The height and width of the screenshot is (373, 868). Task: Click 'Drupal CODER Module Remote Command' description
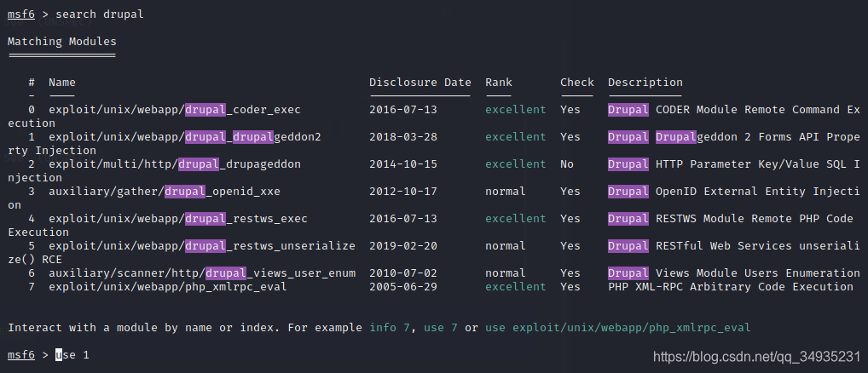point(724,109)
